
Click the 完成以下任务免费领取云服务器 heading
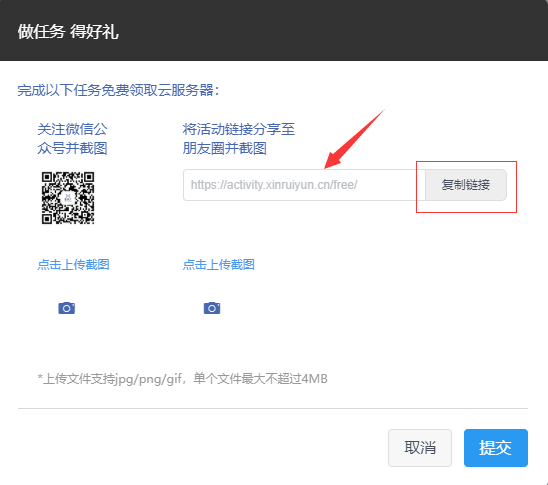118,90
